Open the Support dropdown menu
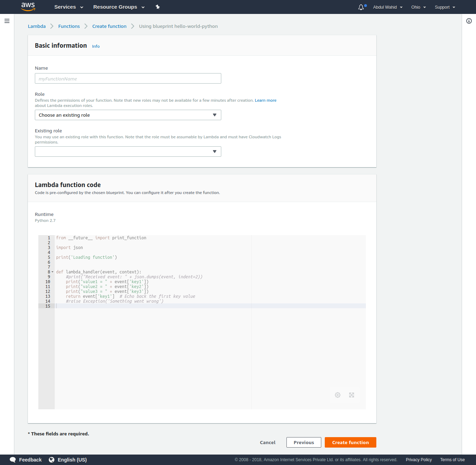The width and height of the screenshot is (476, 465). pyautogui.click(x=445, y=7)
